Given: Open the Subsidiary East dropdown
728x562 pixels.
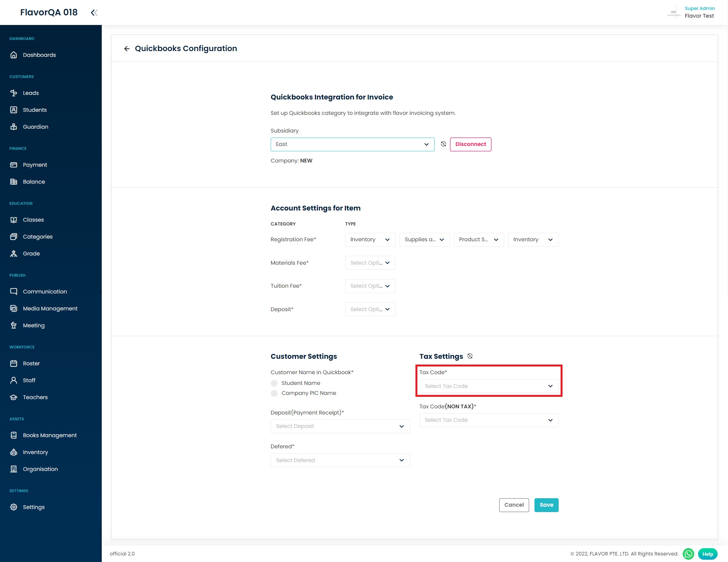Looking at the screenshot, I should [352, 144].
